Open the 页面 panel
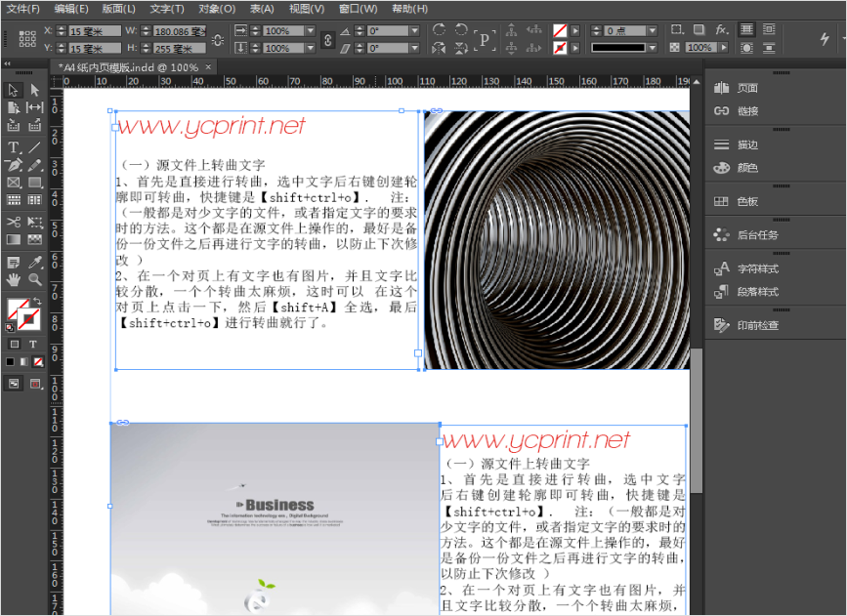Screen dimensions: 847x616 tap(746, 88)
